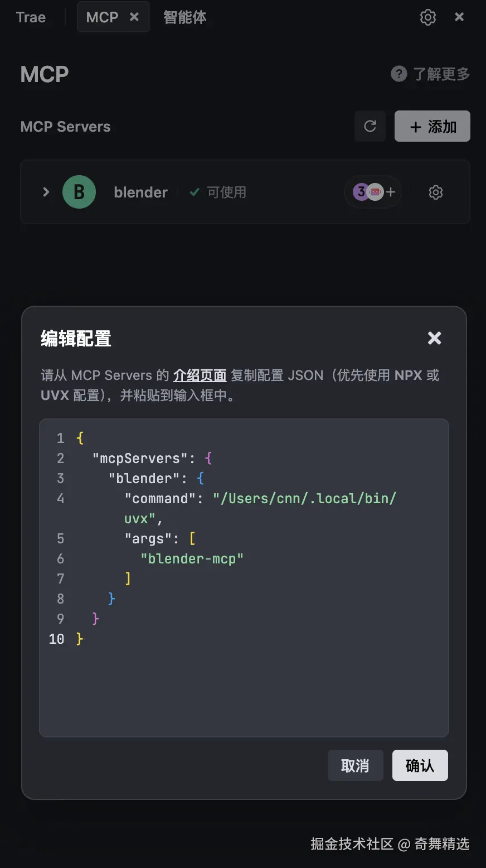486x868 pixels.
Task: Switch to the 智能体 tab
Action: [184, 17]
